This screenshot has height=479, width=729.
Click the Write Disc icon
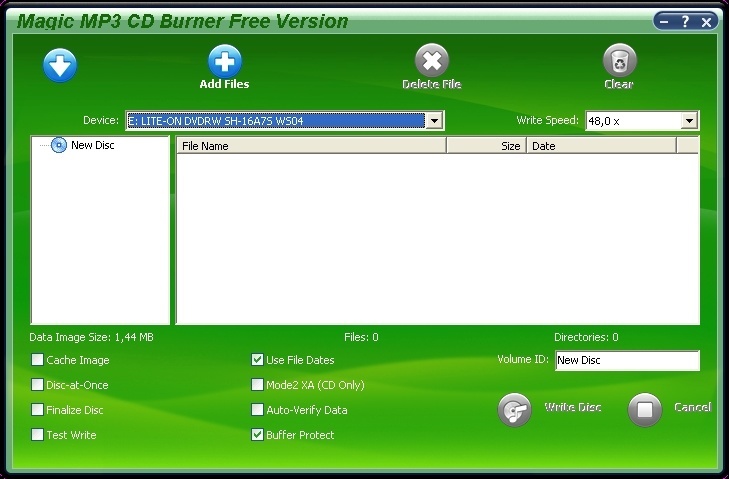tap(514, 410)
